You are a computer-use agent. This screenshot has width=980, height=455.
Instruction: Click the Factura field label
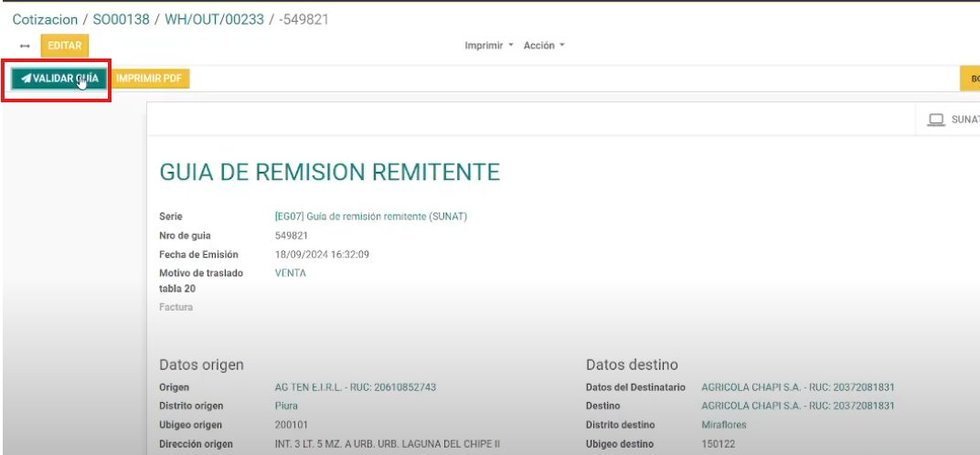[176, 308]
